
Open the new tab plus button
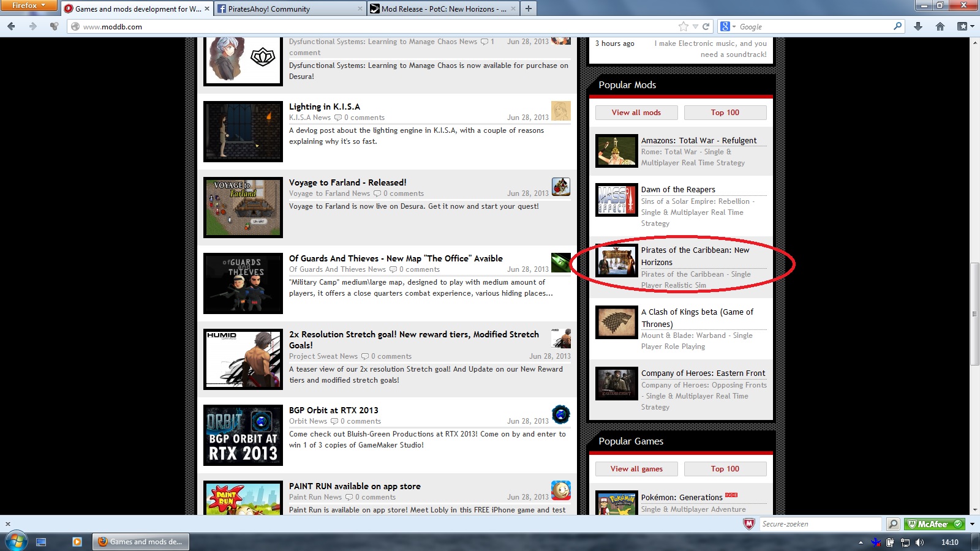click(x=528, y=9)
